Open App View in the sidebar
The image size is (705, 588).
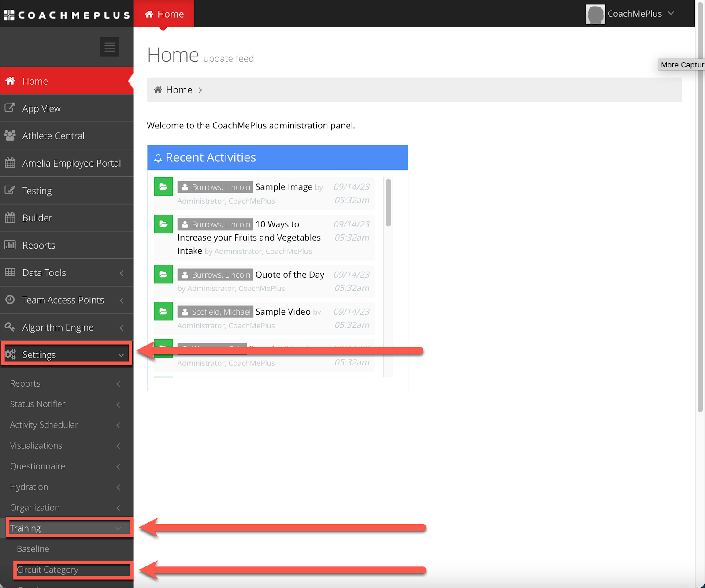[67, 108]
